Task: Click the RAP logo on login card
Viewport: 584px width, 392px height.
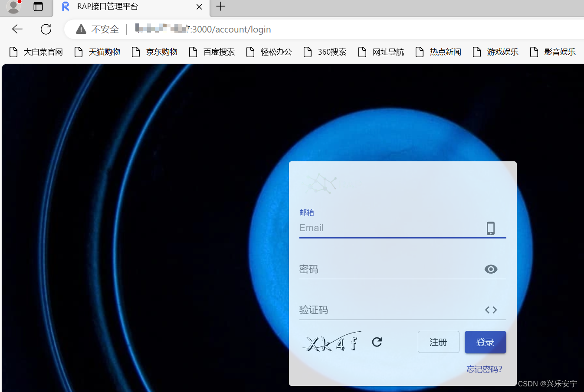Action: [x=322, y=184]
